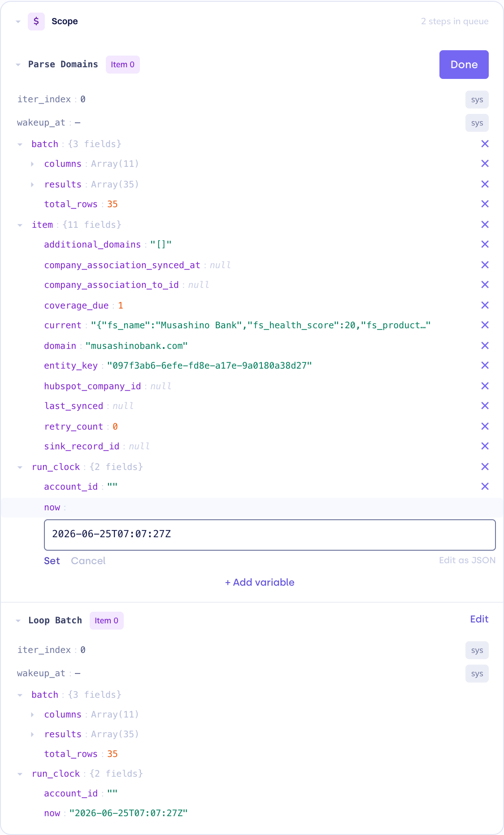Click the Item 0 badge in Parse Domains
The width and height of the screenshot is (504, 835).
pyautogui.click(x=123, y=65)
